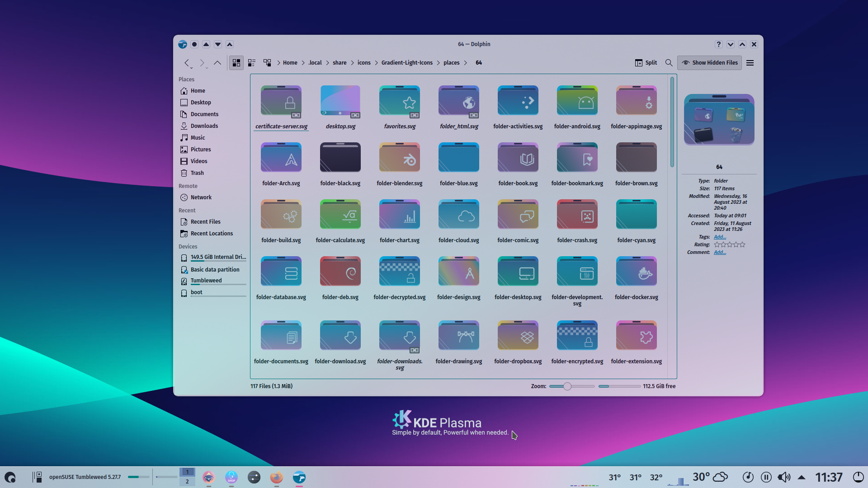Open Recent Locations
868x488 pixels.
212,234
